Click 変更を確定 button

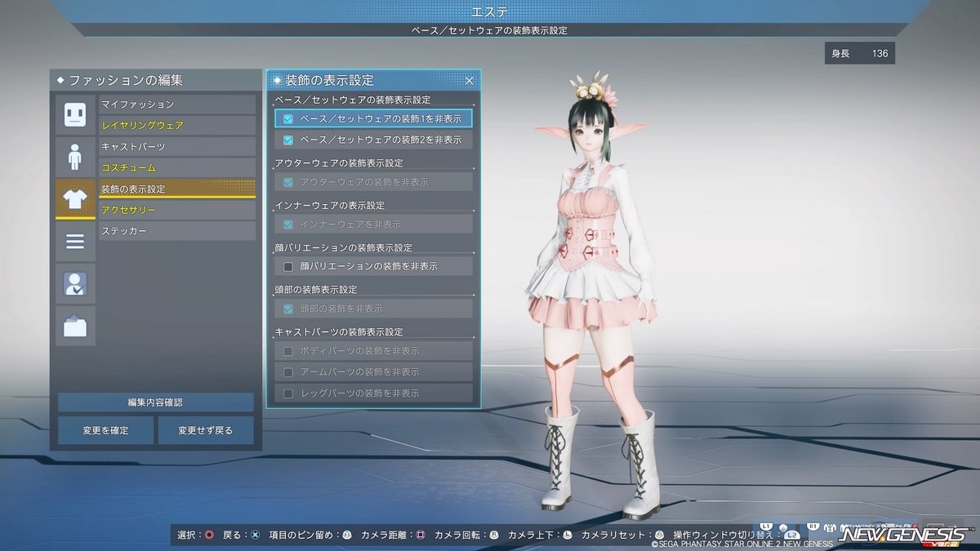pos(106,430)
